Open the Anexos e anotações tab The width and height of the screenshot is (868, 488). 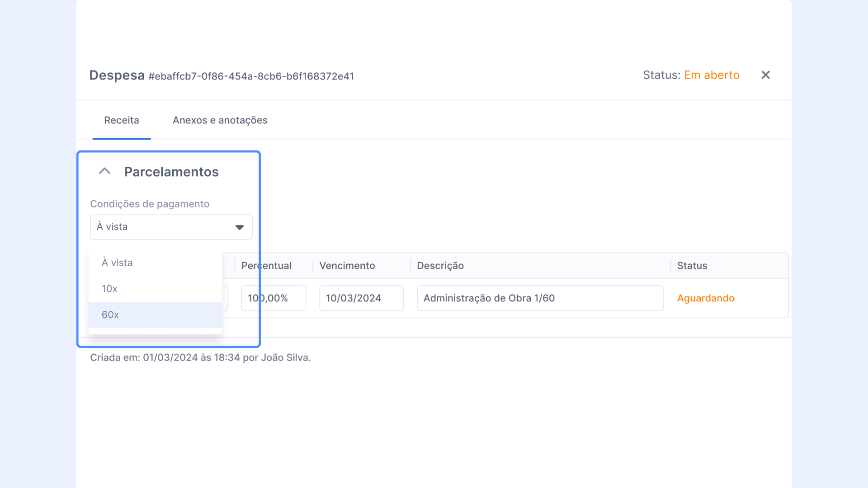(220, 120)
